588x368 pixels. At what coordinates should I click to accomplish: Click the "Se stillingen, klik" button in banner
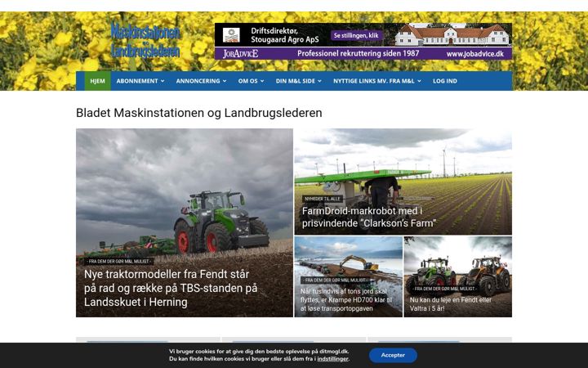pyautogui.click(x=356, y=35)
